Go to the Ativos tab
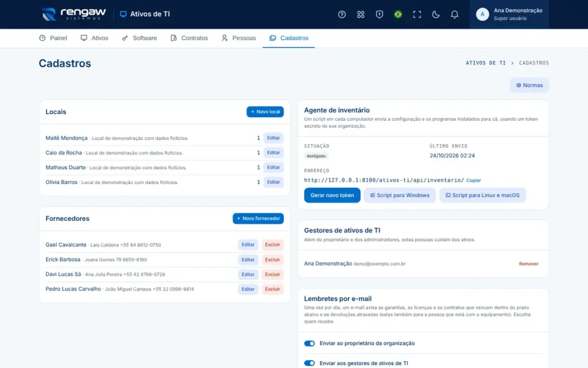Image resolution: width=588 pixels, height=368 pixels. (95, 38)
